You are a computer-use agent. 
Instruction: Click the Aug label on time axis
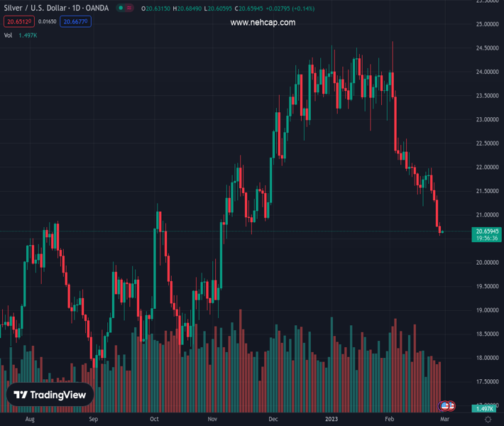coord(29,420)
